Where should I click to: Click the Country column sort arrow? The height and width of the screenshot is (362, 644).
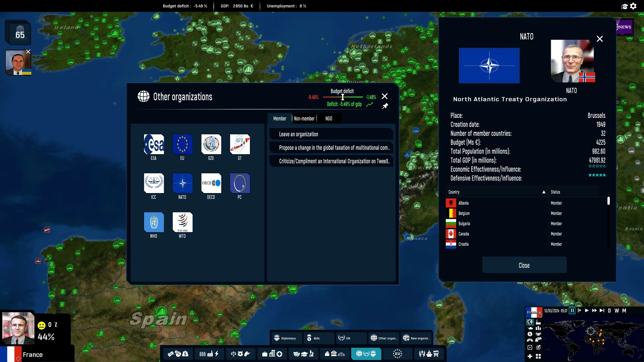(544, 192)
